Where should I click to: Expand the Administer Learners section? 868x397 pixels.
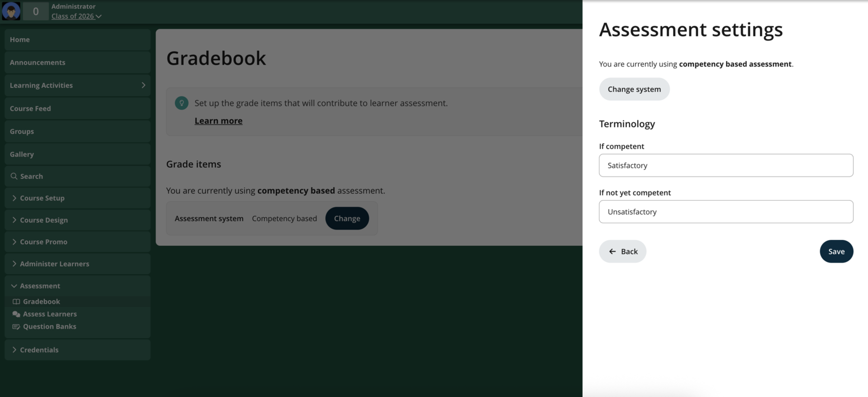(78, 264)
